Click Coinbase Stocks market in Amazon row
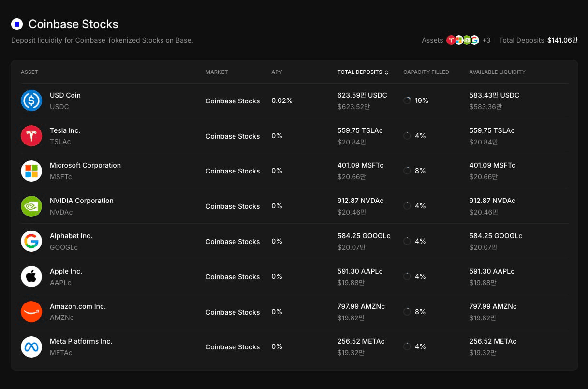This screenshot has width=588, height=389. (233, 312)
